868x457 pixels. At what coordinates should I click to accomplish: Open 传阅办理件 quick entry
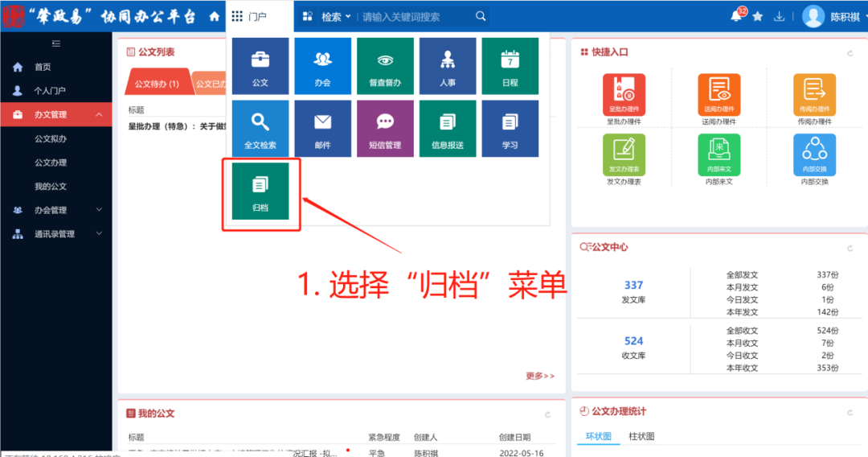[x=814, y=100]
